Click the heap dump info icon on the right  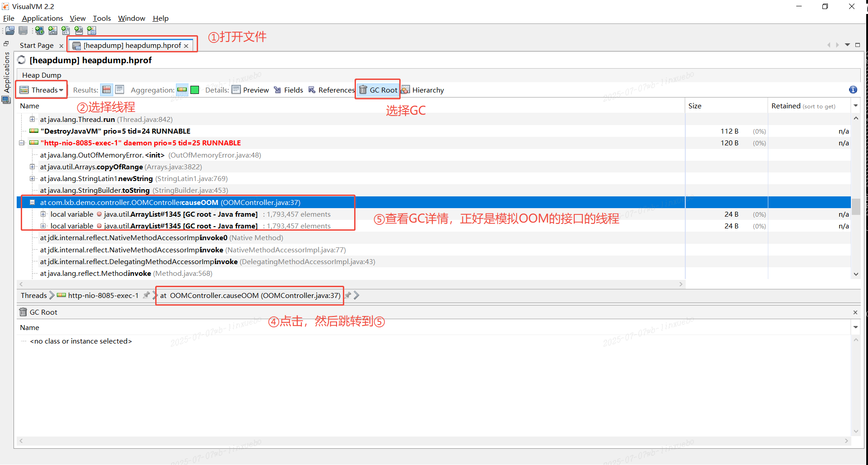pos(853,89)
